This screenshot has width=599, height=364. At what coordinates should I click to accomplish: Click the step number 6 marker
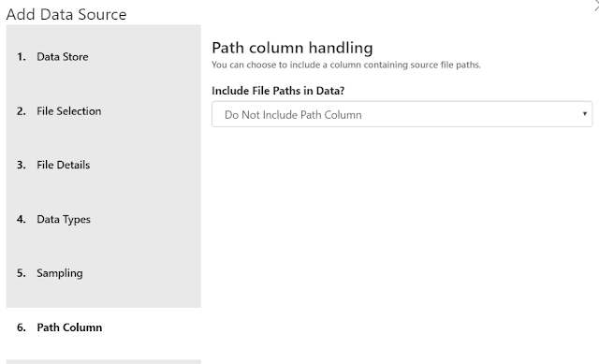pyautogui.click(x=22, y=328)
